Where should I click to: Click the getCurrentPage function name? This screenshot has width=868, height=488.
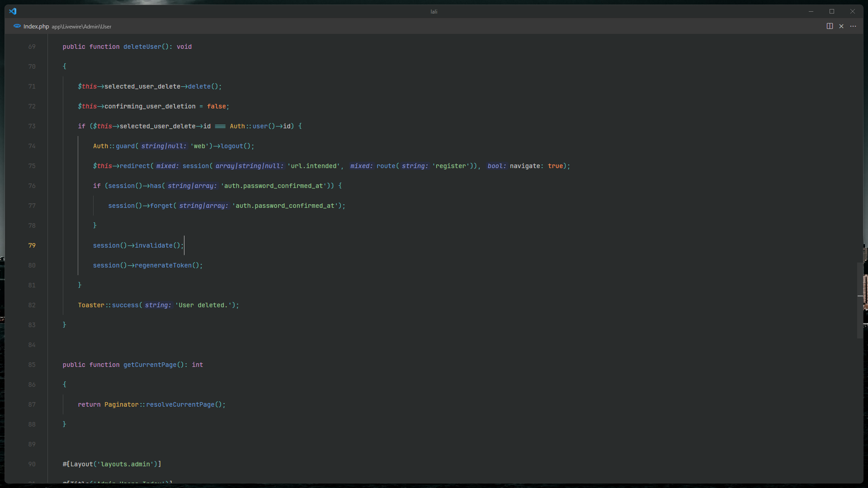pos(150,365)
